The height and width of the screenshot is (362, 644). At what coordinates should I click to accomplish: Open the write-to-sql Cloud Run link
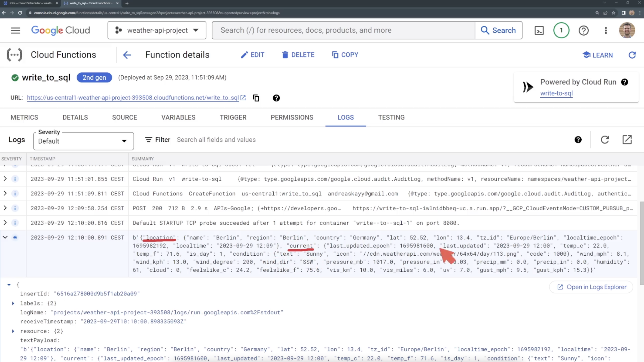tap(556, 93)
